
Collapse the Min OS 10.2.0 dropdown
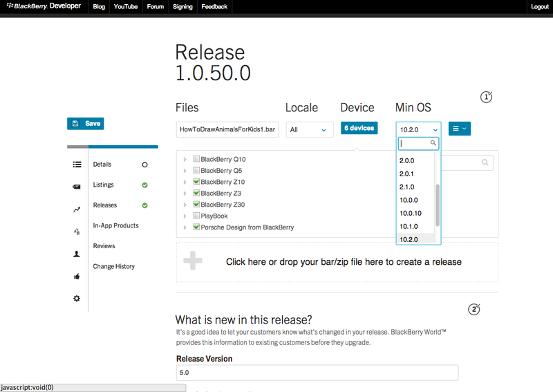click(418, 129)
